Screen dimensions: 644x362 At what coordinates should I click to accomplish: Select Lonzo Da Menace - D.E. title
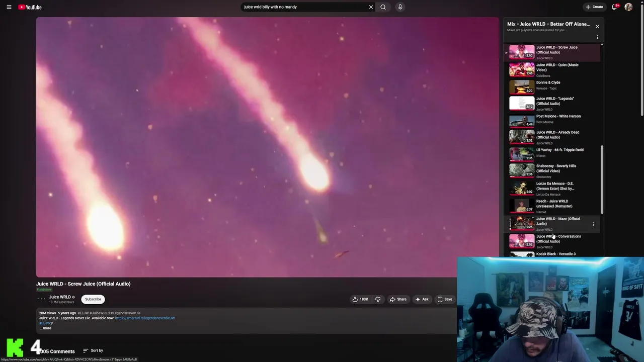click(x=555, y=186)
